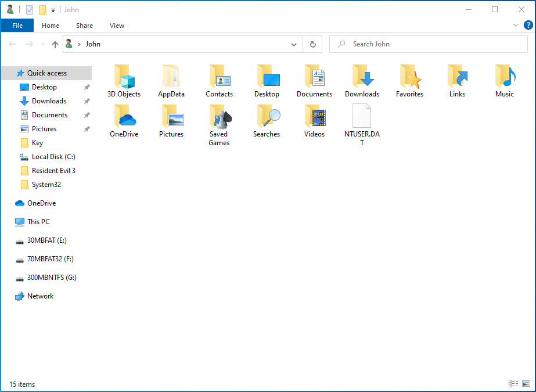Click the Back navigation arrow
Screen dimensions: 536x392
(x=12, y=44)
